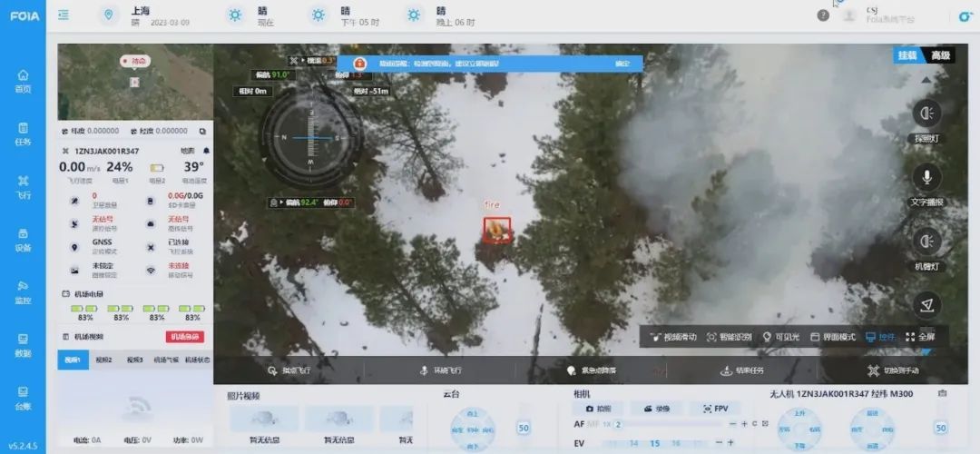The height and width of the screenshot is (454, 980).
Task: Open the 监控 monitoring section
Action: coord(23,291)
